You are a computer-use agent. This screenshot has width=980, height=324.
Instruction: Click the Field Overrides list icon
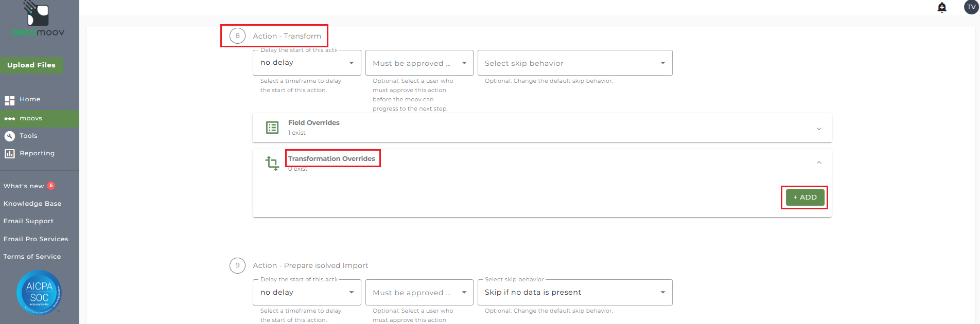(272, 128)
